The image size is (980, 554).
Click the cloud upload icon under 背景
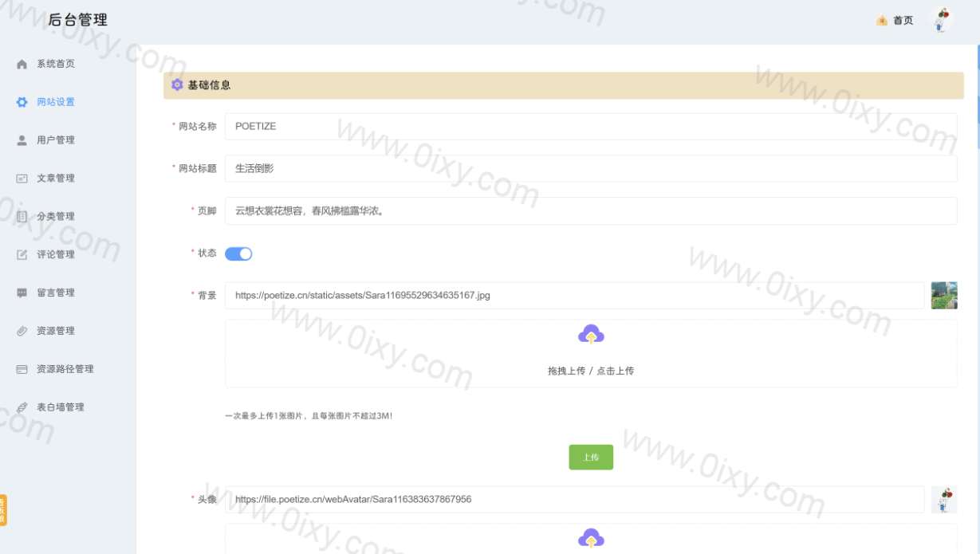[591, 335]
